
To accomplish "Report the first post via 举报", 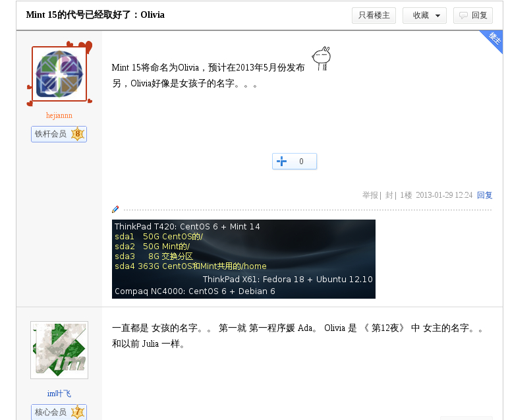I will pos(370,195).
